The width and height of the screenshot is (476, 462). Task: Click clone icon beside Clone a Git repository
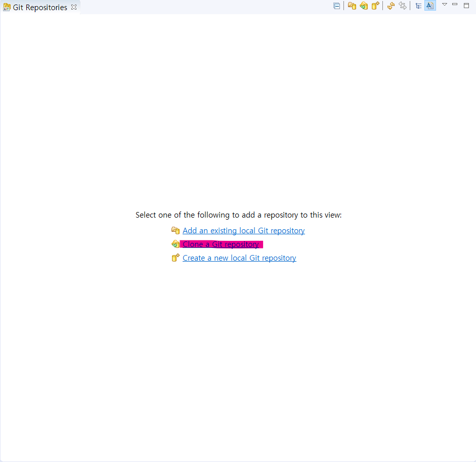tap(176, 244)
